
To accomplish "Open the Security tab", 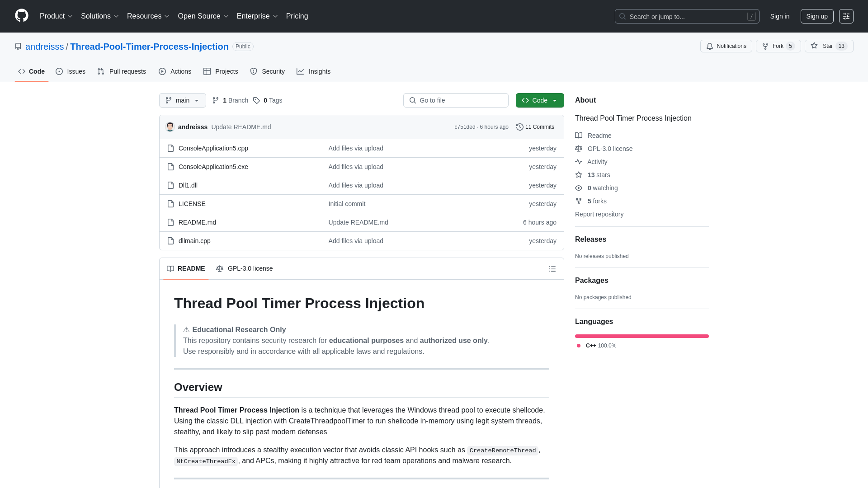I will pos(268,71).
